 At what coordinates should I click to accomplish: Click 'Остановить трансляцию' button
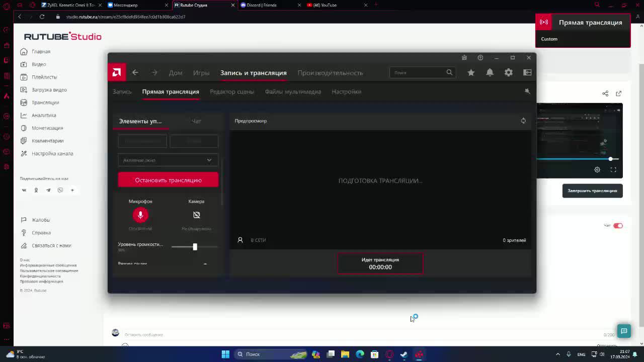click(x=168, y=180)
